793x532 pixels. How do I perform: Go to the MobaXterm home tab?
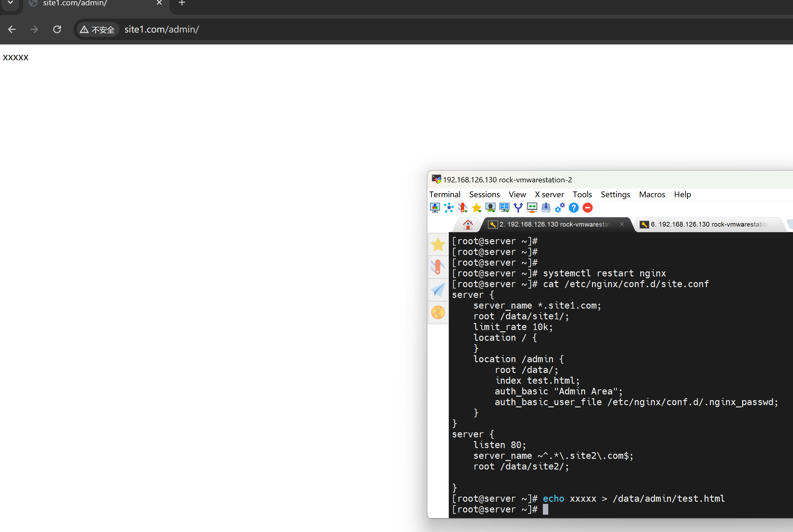(x=468, y=224)
